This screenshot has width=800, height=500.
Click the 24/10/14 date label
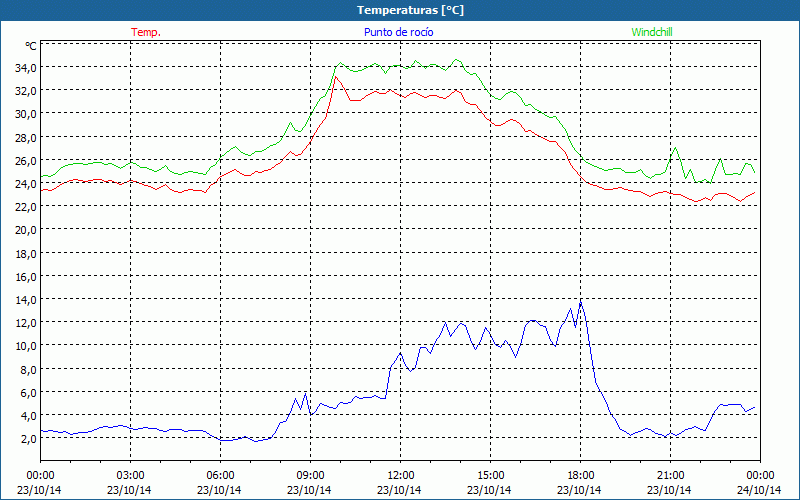759,490
